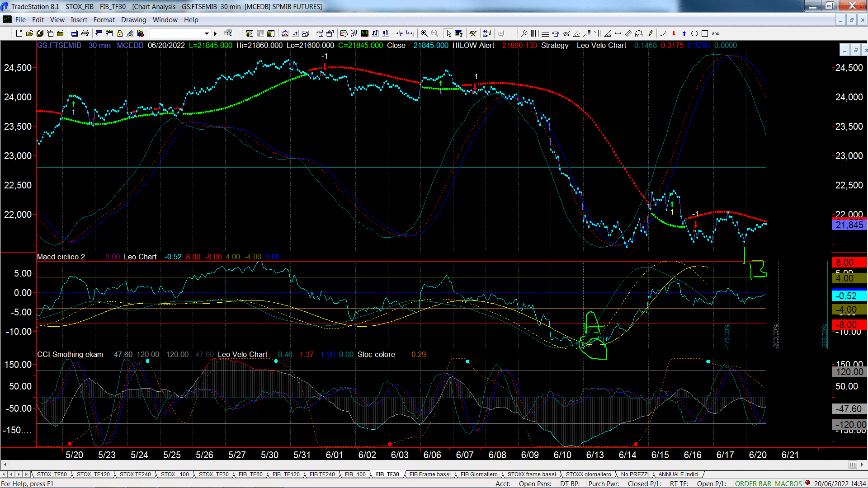Switch to the FIB_100 tab
Image resolution: width=868 pixels, height=488 pixels.
[x=355, y=474]
